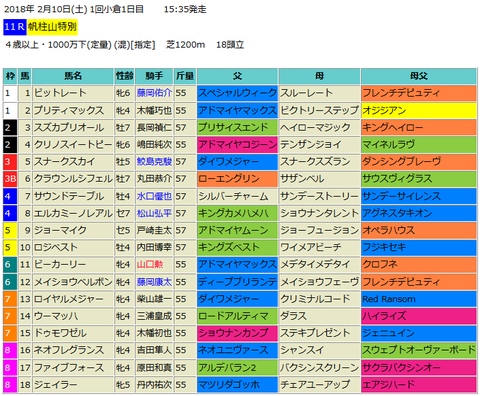Select horse name ジェイラー

tap(56, 385)
